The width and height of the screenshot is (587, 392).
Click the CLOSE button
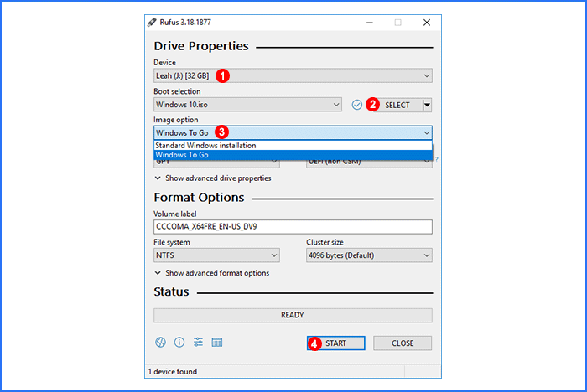[403, 343]
